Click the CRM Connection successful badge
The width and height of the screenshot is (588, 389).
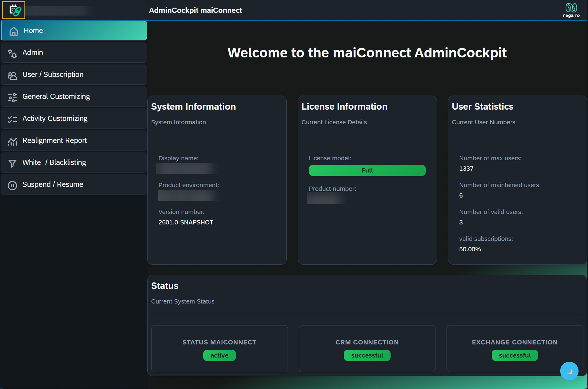[367, 355]
